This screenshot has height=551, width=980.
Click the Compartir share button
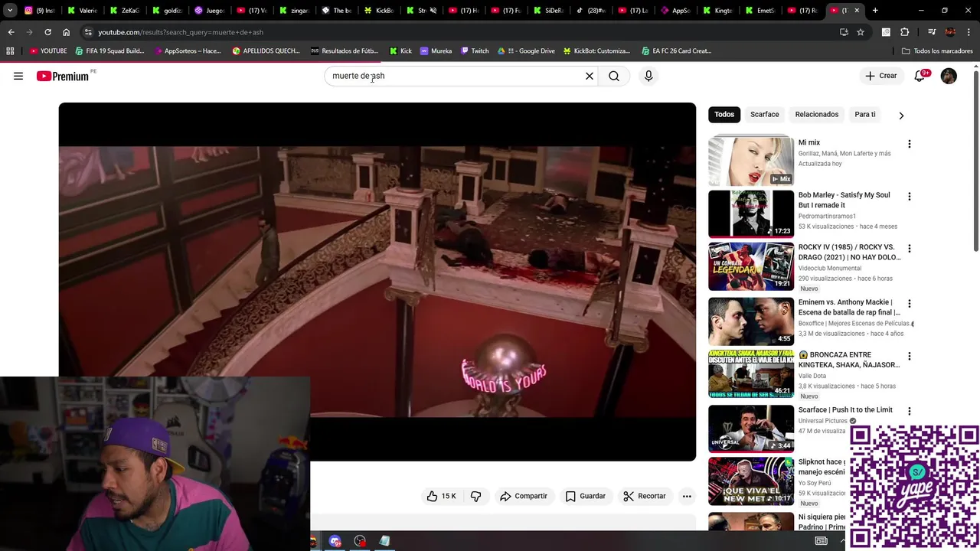[x=523, y=496]
